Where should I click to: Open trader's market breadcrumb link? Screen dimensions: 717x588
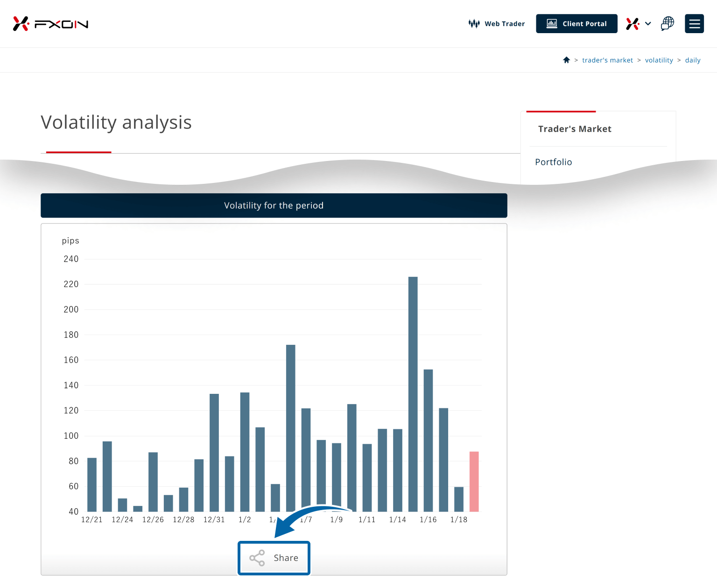607,60
